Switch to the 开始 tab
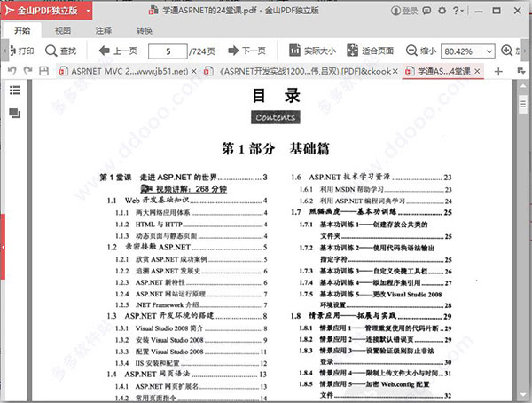This screenshot has height=403, width=532. 22,30
